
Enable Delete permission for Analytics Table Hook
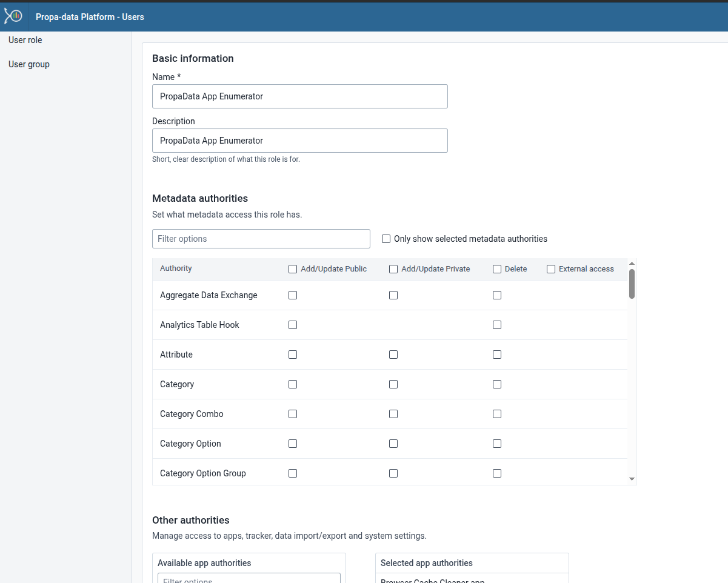(497, 325)
